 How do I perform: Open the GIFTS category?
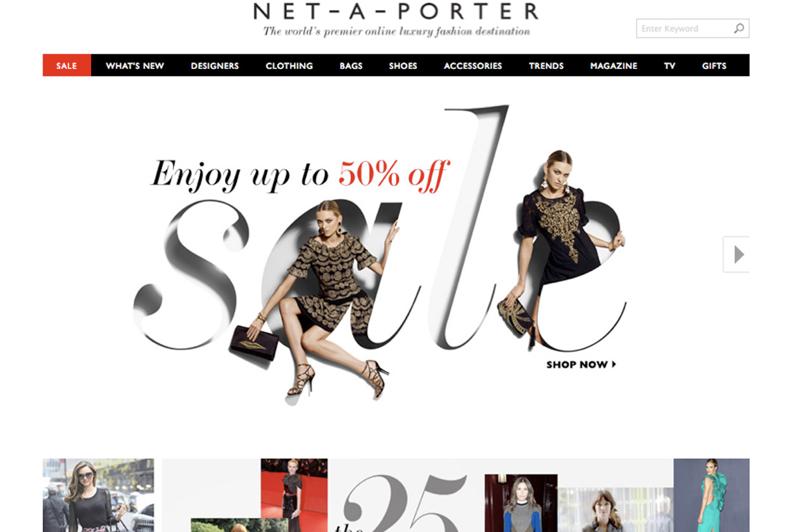[x=714, y=65]
